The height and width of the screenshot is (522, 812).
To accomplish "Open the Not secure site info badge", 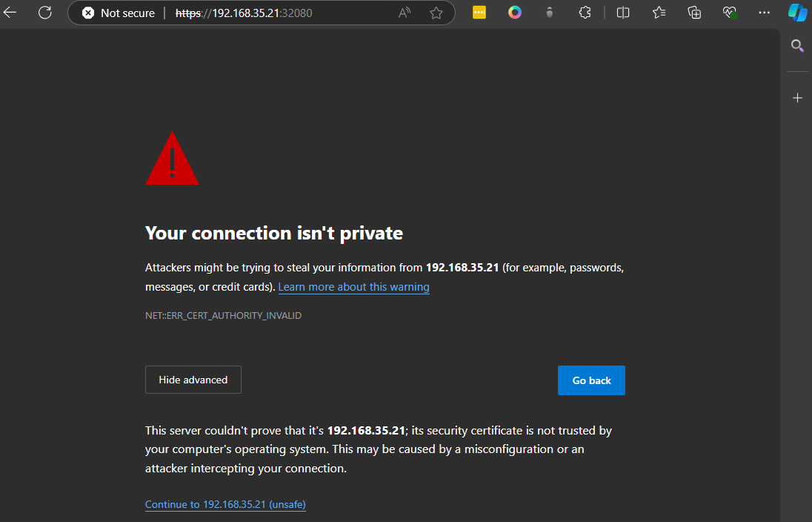I will tap(119, 13).
